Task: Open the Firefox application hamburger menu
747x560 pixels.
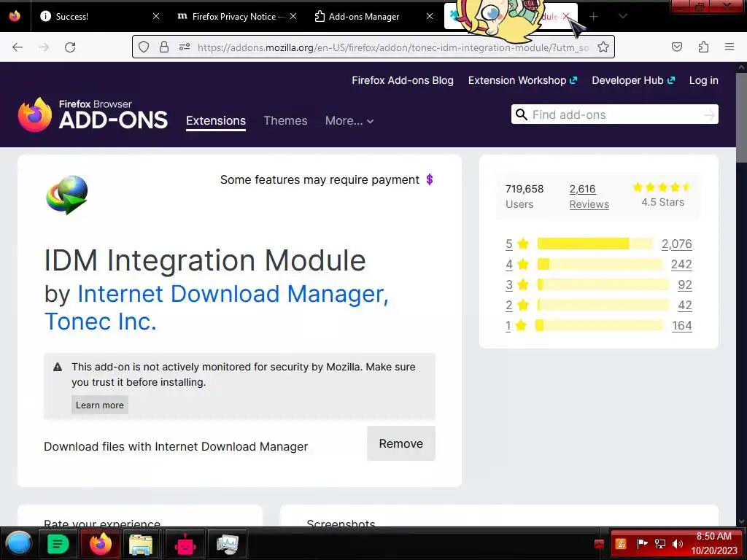Action: click(x=729, y=47)
